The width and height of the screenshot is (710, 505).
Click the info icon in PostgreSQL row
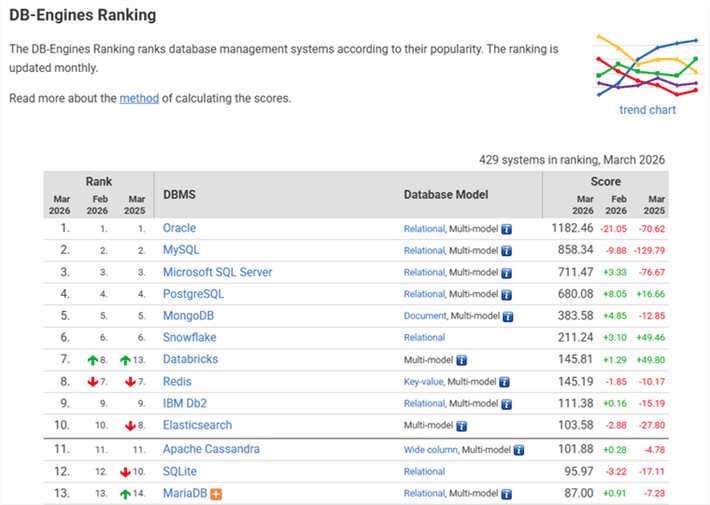506,295
